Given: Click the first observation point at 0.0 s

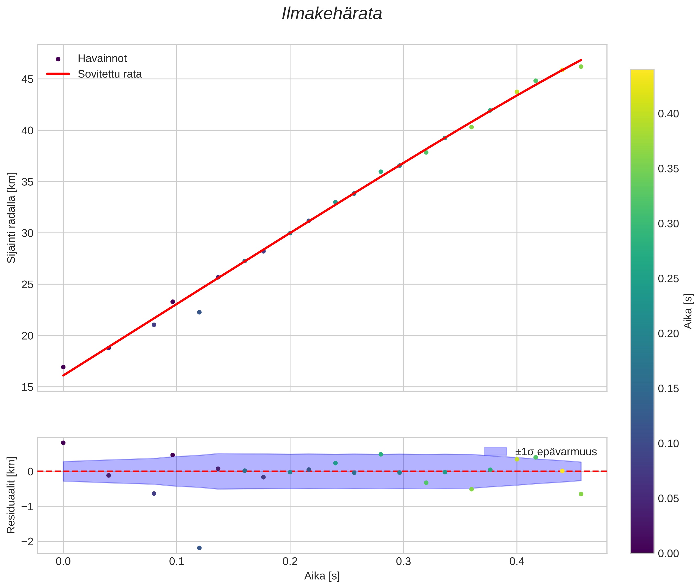Looking at the screenshot, I should [x=63, y=367].
